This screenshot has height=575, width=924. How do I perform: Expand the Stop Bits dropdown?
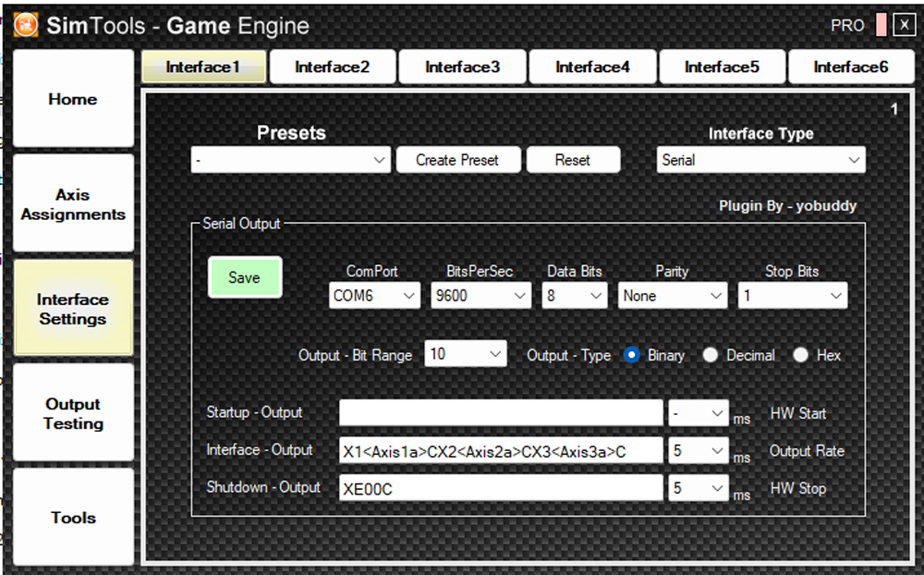(x=793, y=296)
